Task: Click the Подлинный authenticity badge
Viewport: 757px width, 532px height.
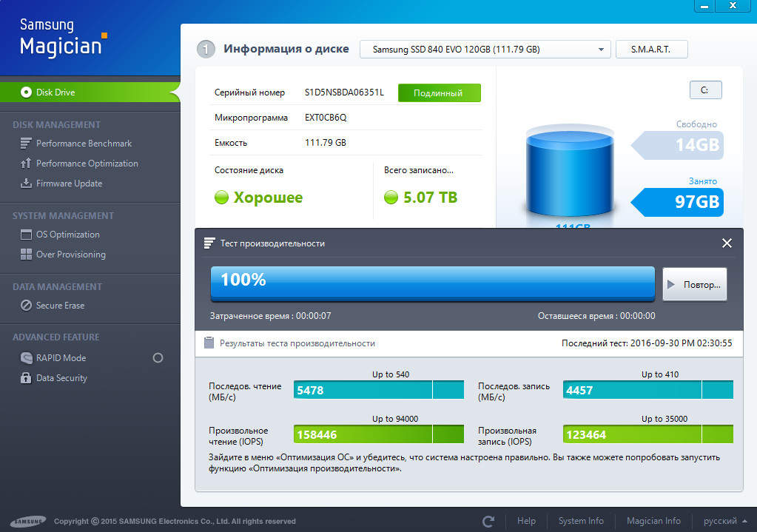Action: (439, 93)
